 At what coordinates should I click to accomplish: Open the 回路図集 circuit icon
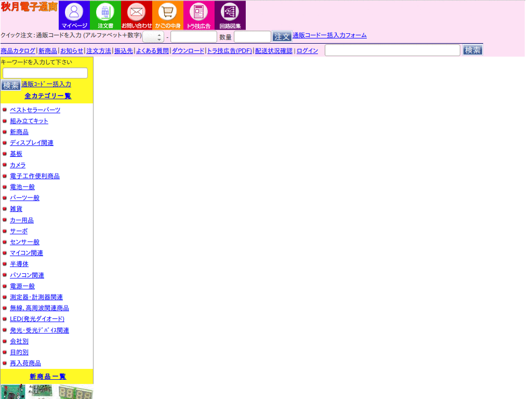click(230, 15)
